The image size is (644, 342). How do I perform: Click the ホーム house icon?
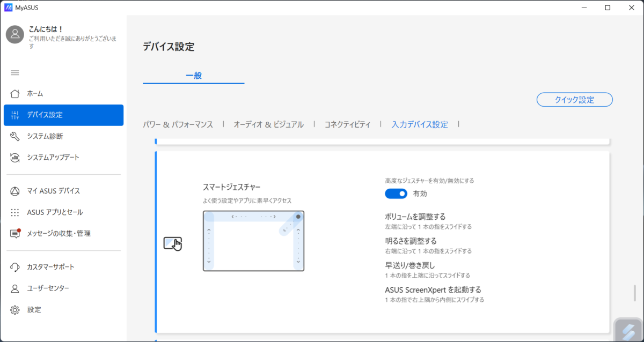(x=15, y=94)
